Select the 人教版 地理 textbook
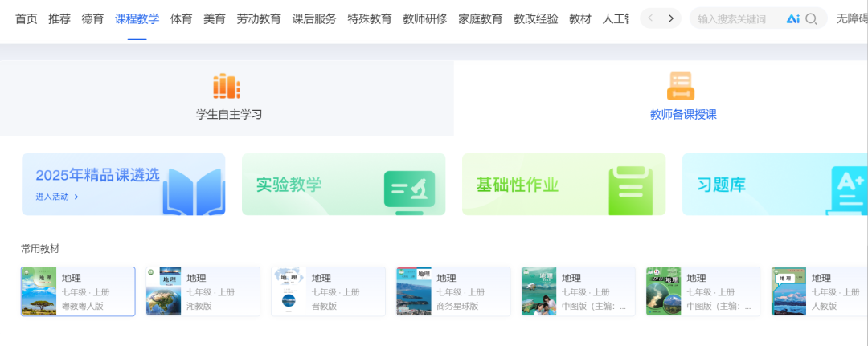This screenshot has height=346, width=868. pyautogui.click(x=819, y=291)
